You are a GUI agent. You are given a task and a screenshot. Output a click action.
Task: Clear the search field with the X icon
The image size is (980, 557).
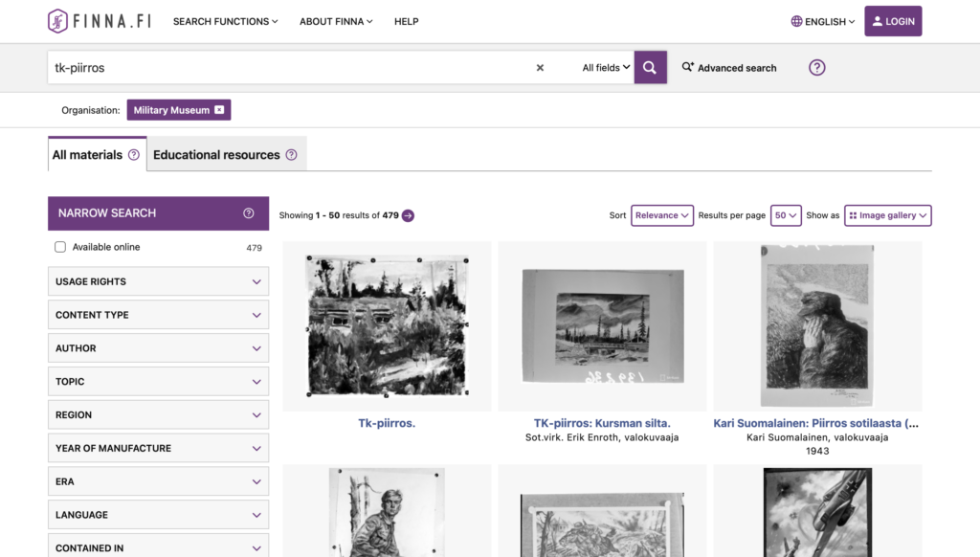click(x=540, y=68)
